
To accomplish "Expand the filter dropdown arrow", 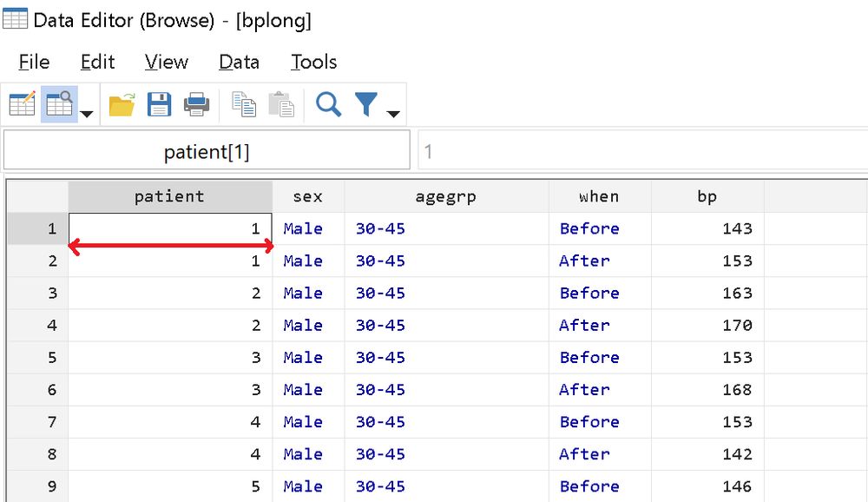I will 393,114.
